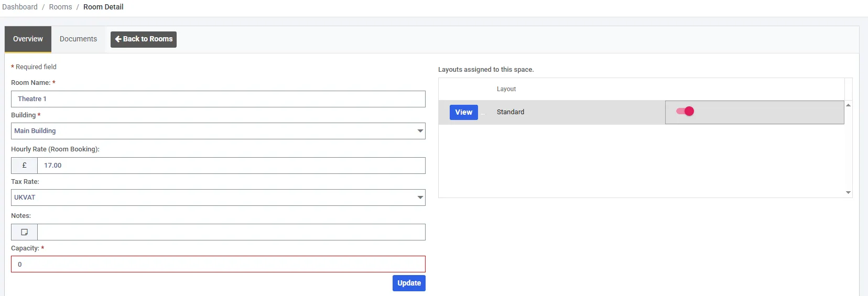The image size is (868, 296).
Task: Go back using Back to Rooms button
Action: pyautogui.click(x=144, y=39)
